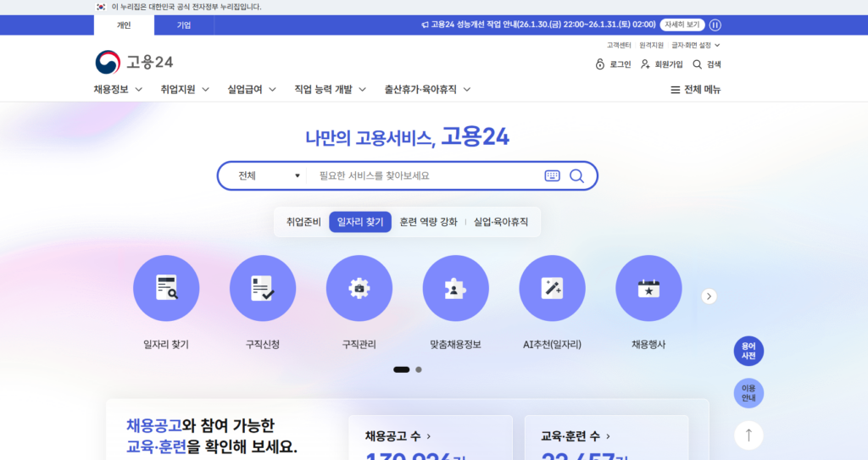The image size is (868, 460).
Task: Expand the 채용정보 navigation menu
Action: click(x=118, y=89)
